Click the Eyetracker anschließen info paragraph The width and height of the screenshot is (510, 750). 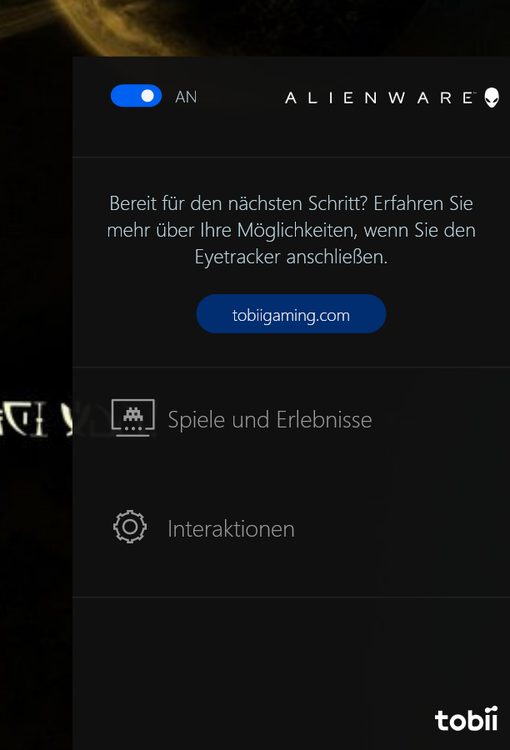click(x=291, y=230)
